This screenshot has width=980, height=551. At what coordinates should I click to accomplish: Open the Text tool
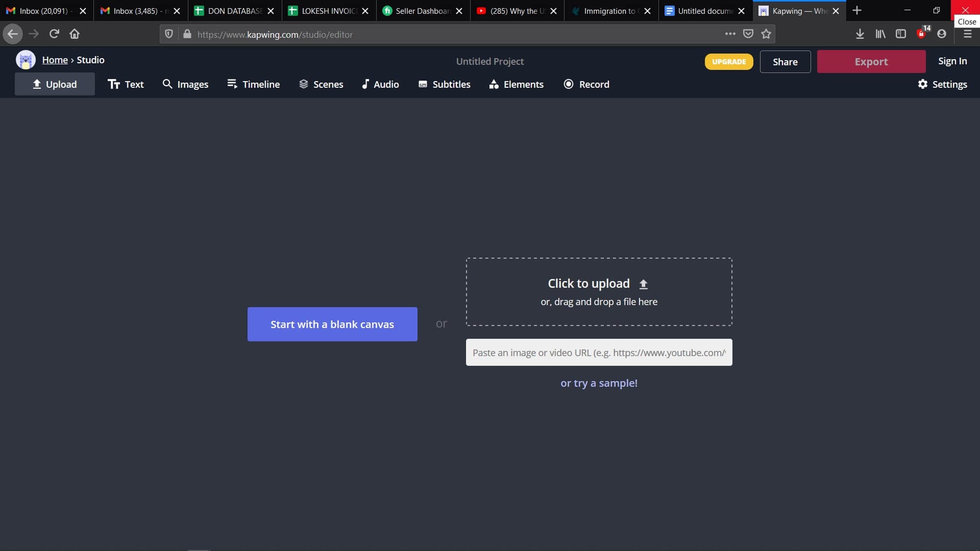[x=126, y=84]
